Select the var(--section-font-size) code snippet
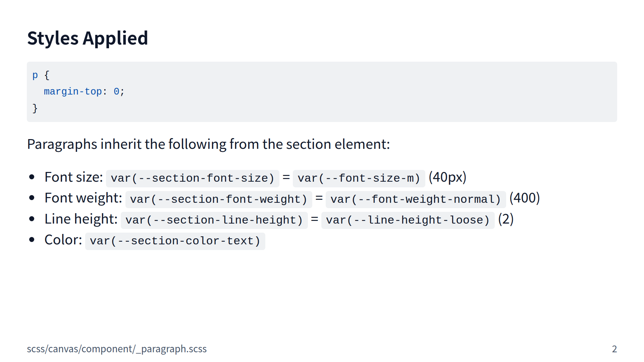This screenshot has height=362, width=644. [x=193, y=178]
